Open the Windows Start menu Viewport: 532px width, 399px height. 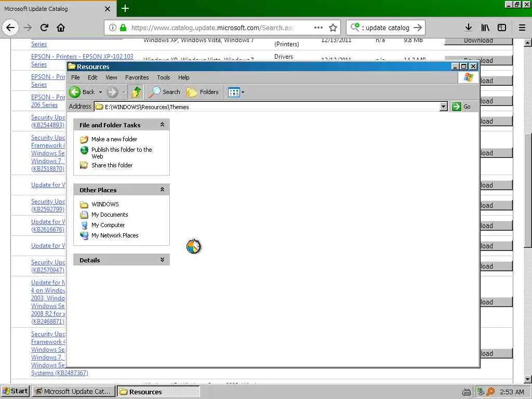[x=15, y=391]
